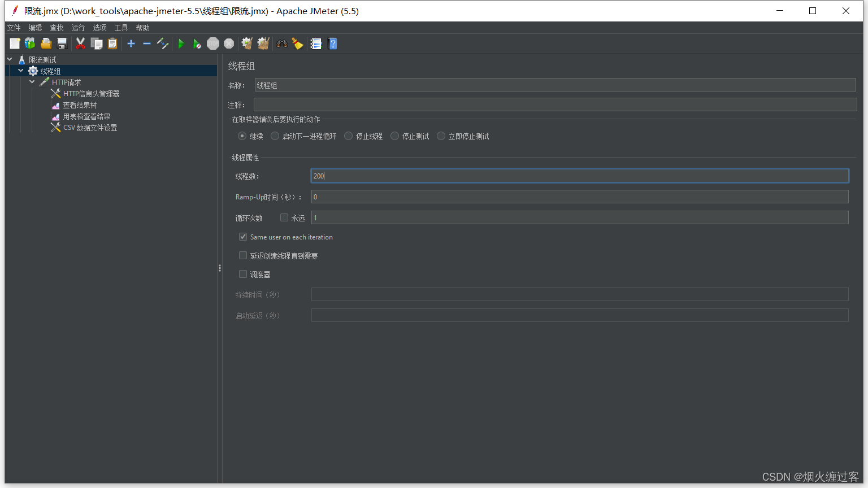Select 查看结果树 in the tree
868x488 pixels.
(80, 105)
